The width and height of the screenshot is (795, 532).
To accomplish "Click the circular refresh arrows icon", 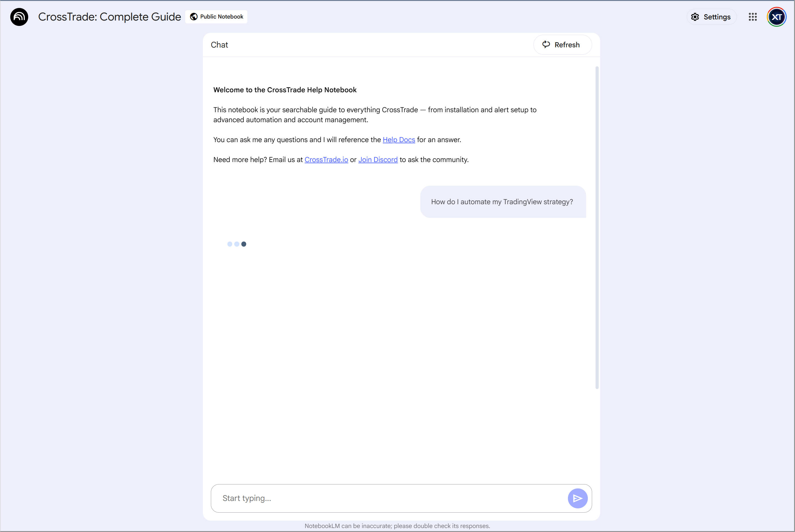I will tap(546, 44).
